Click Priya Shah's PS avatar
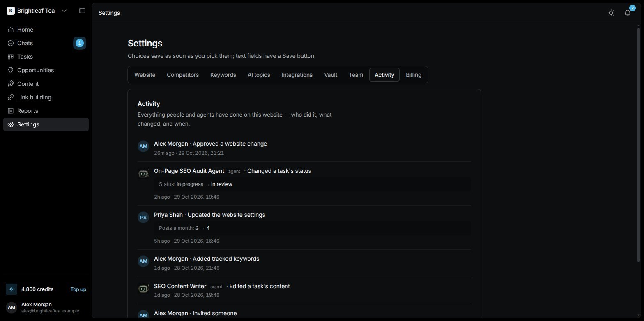This screenshot has width=644, height=321. (x=143, y=218)
